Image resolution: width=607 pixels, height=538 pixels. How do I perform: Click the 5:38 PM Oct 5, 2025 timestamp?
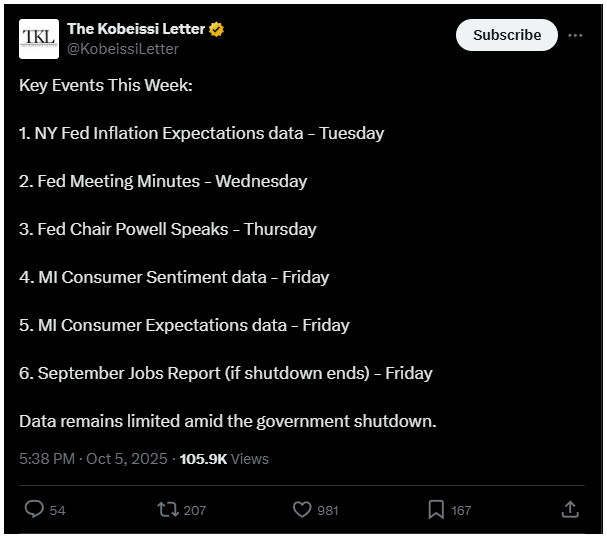(x=95, y=459)
